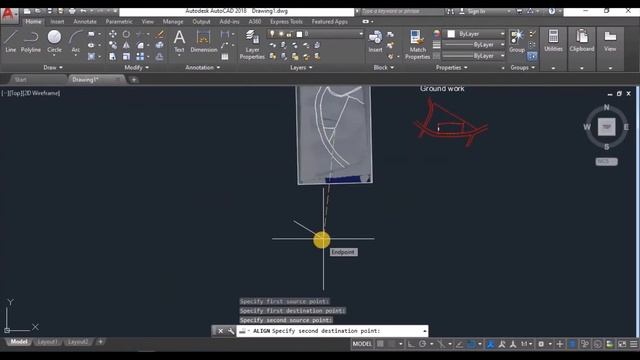Toggle Polar Tracking in status bar
This screenshot has height=360, width=640.
click(x=422, y=344)
